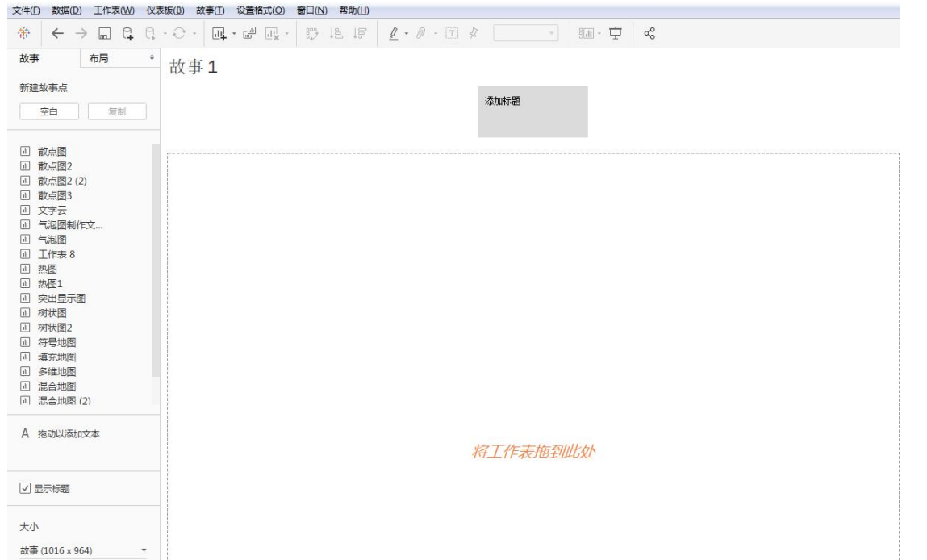Open the 窗口(N) menu
Viewport: 927px width, 560px height.
pos(311,10)
